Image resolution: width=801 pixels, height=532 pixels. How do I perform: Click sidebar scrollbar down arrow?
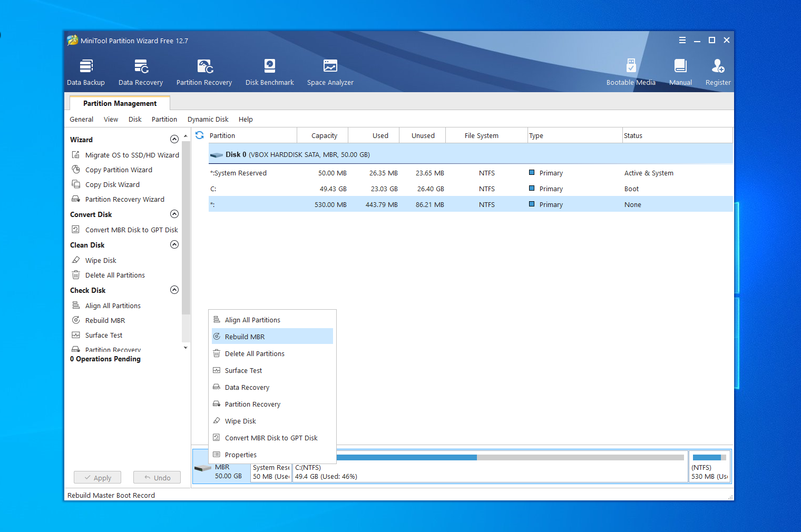185,348
